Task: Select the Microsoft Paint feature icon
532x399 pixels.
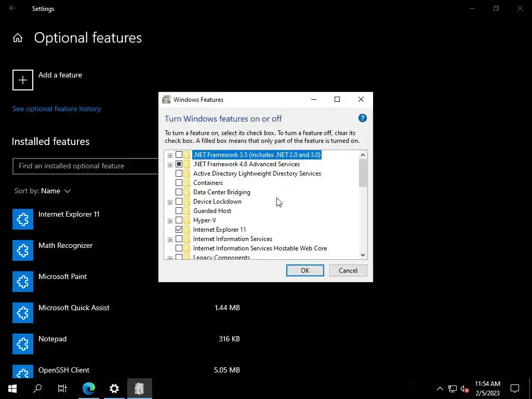Action: [23, 282]
